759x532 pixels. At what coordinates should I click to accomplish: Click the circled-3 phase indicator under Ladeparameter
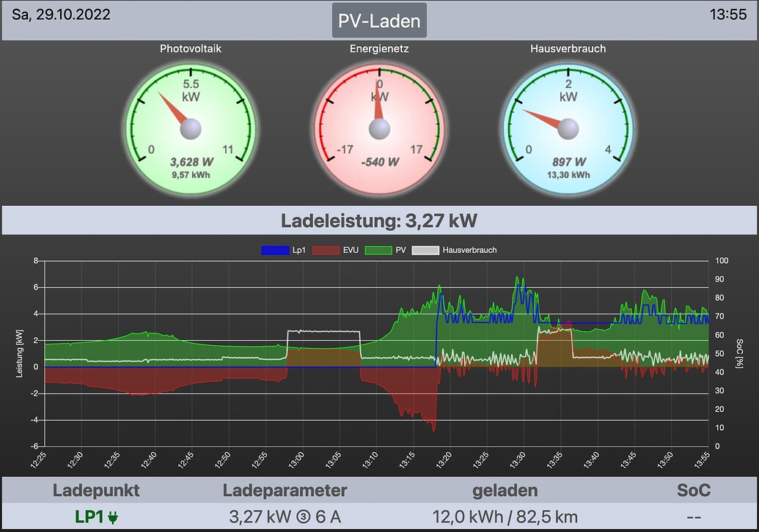coord(303,517)
